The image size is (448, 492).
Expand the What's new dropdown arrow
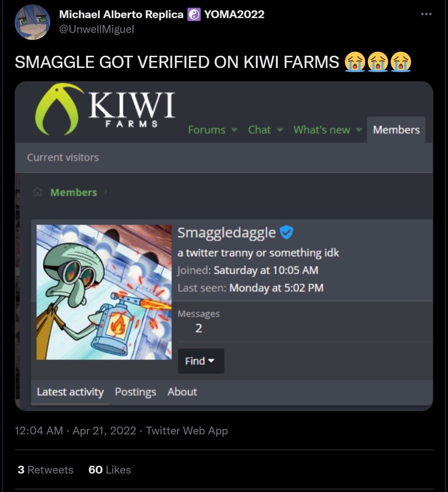pyautogui.click(x=359, y=130)
